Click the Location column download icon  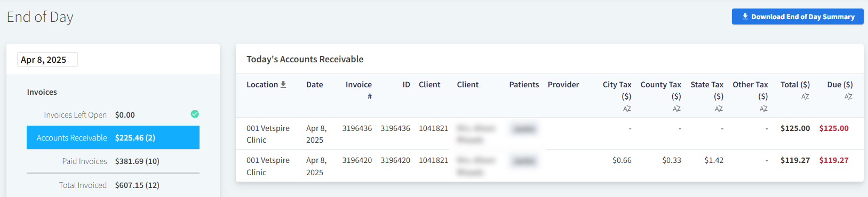[283, 84]
